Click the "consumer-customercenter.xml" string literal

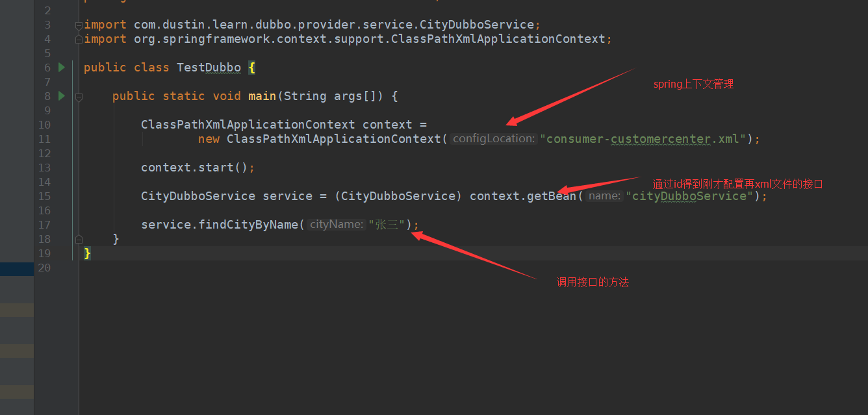click(x=641, y=139)
